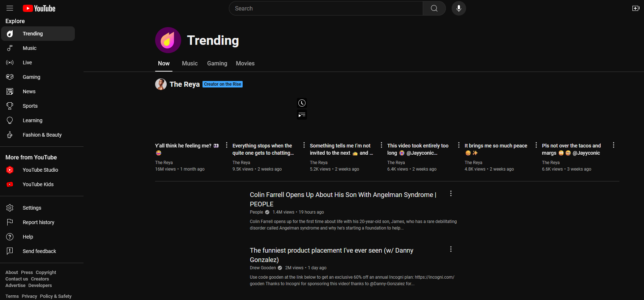Viewport: 644px width, 300px height.
Task: Switch to the Music trending tab
Action: (190, 63)
